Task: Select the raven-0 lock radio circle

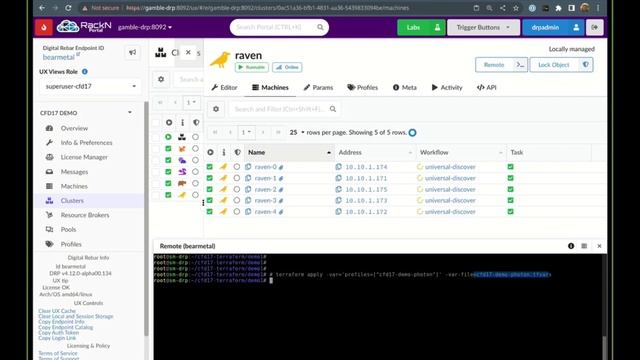Action: [x=237, y=167]
